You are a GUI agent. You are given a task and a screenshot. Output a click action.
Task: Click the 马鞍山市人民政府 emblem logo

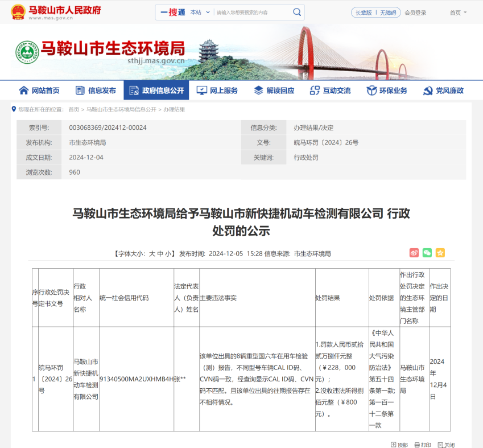tap(18, 12)
